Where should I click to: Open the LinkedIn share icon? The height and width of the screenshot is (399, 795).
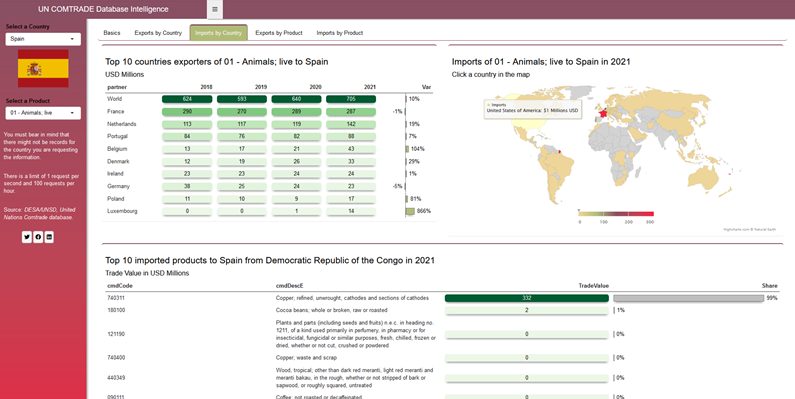pos(49,237)
